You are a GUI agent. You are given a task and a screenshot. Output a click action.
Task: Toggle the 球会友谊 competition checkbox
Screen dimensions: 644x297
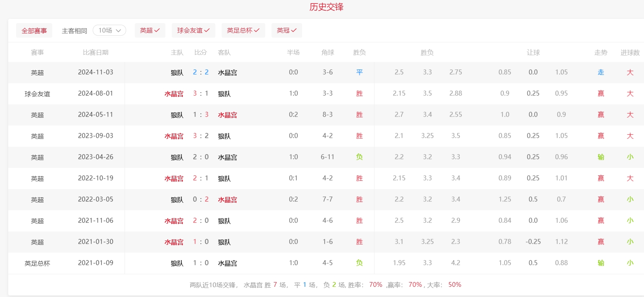193,30
